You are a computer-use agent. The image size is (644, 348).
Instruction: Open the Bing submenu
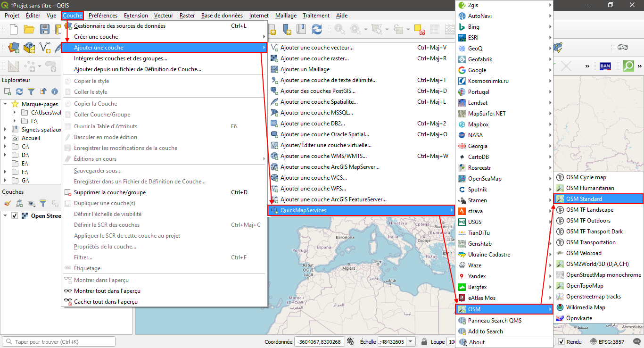coord(504,27)
